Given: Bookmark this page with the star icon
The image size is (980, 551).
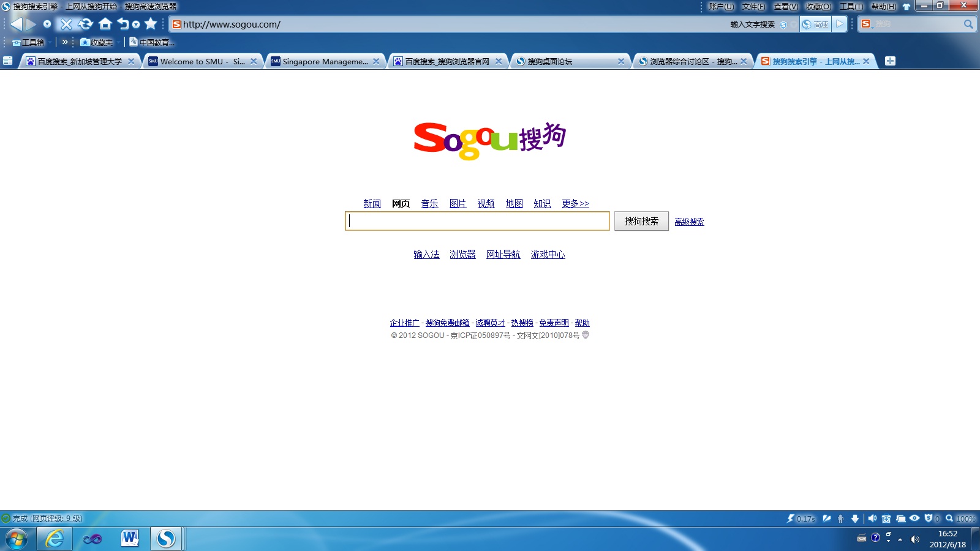Looking at the screenshot, I should [x=151, y=24].
